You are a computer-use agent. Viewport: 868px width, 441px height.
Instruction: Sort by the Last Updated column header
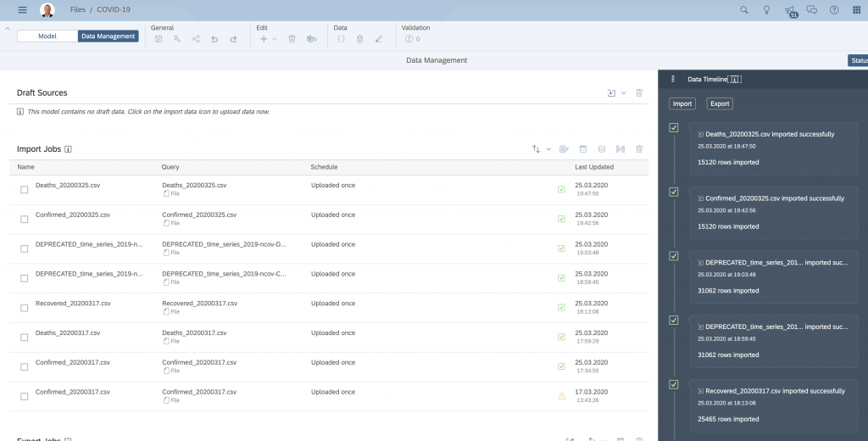point(594,167)
